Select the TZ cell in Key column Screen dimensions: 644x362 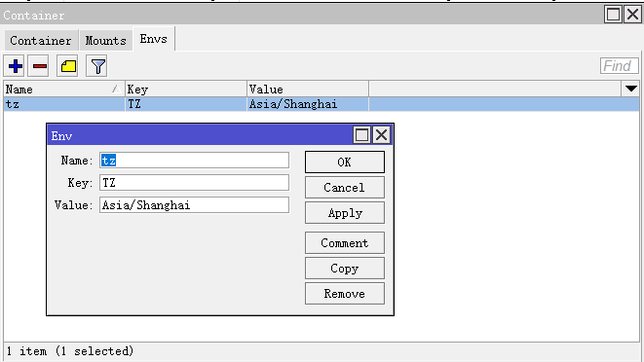[186, 104]
